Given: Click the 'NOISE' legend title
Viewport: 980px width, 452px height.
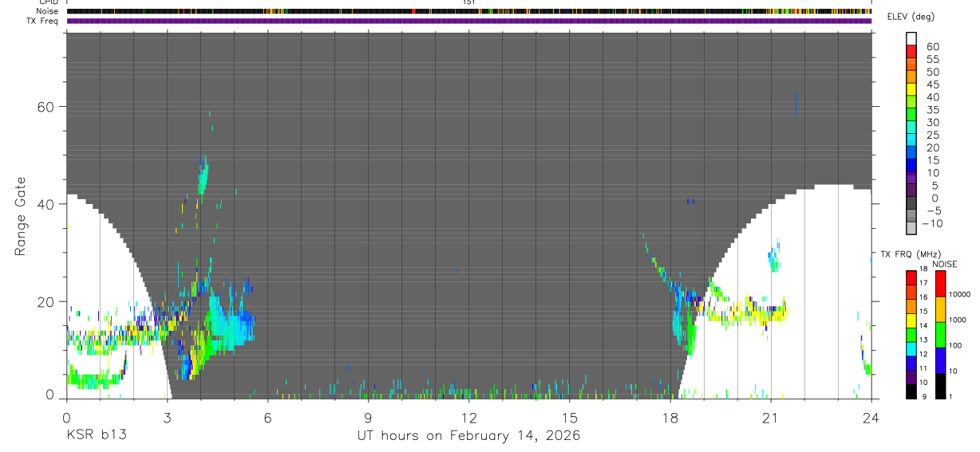Looking at the screenshot, I should (944, 264).
